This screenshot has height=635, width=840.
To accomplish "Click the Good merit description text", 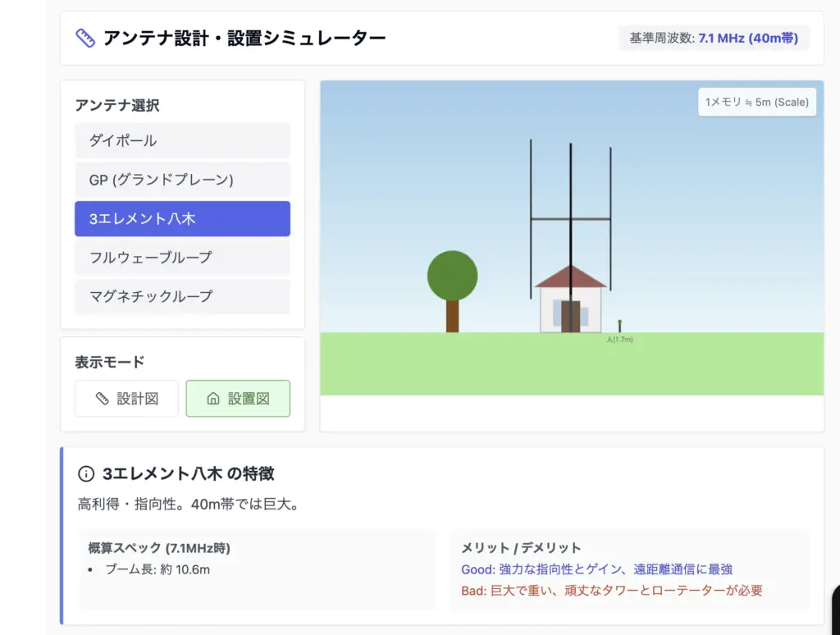I will [x=596, y=569].
